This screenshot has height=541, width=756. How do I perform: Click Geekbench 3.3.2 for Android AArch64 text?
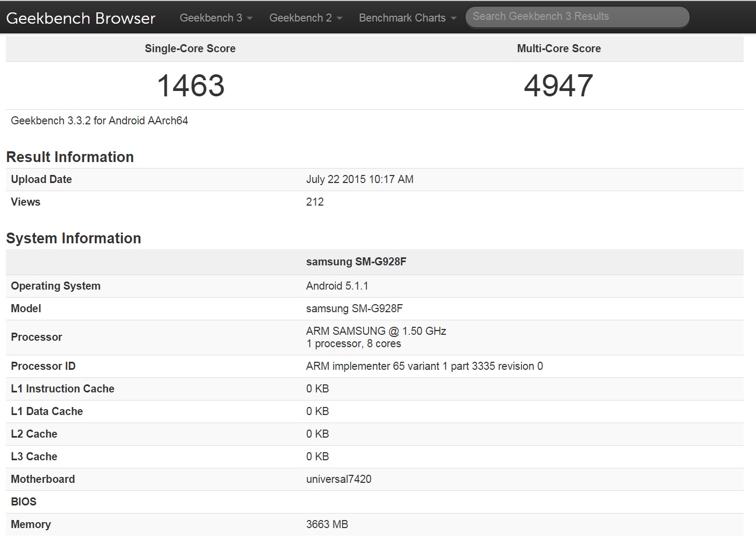[x=100, y=121]
